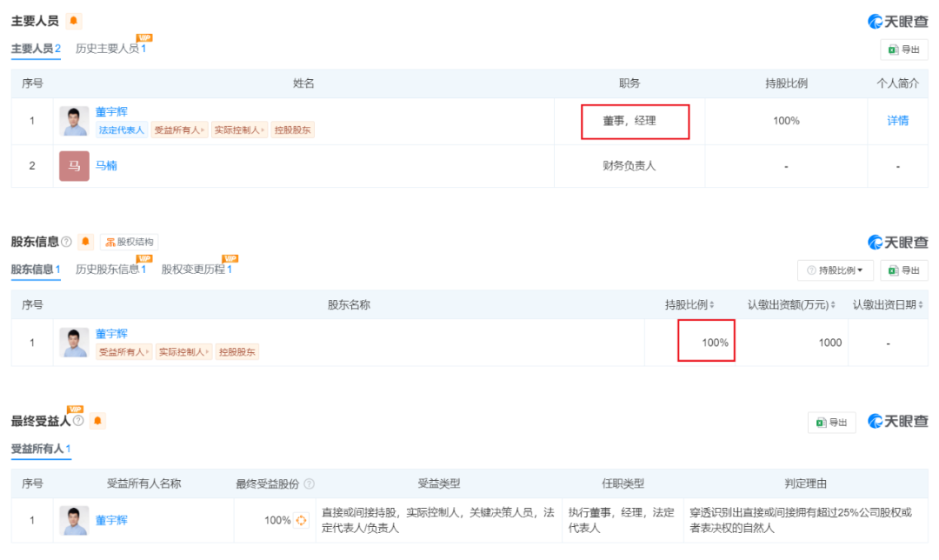Viewport: 939px width, 560px height.
Task: Open the 股权结构 equity structure chart
Action: coord(129,242)
